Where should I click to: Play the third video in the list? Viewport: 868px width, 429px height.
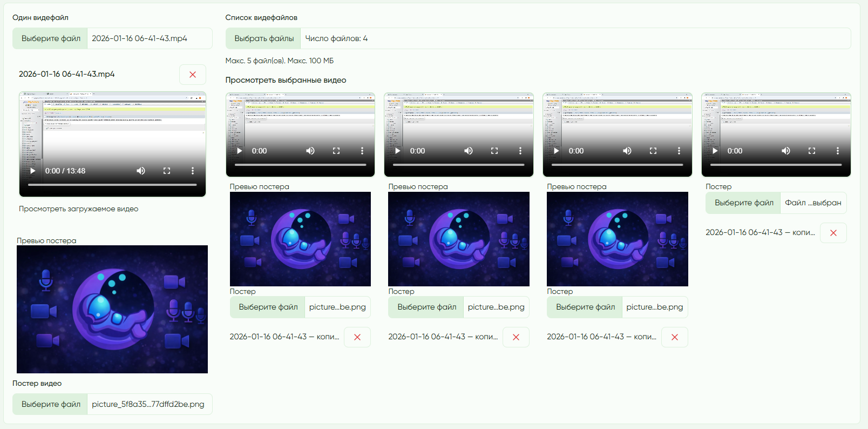pos(556,151)
